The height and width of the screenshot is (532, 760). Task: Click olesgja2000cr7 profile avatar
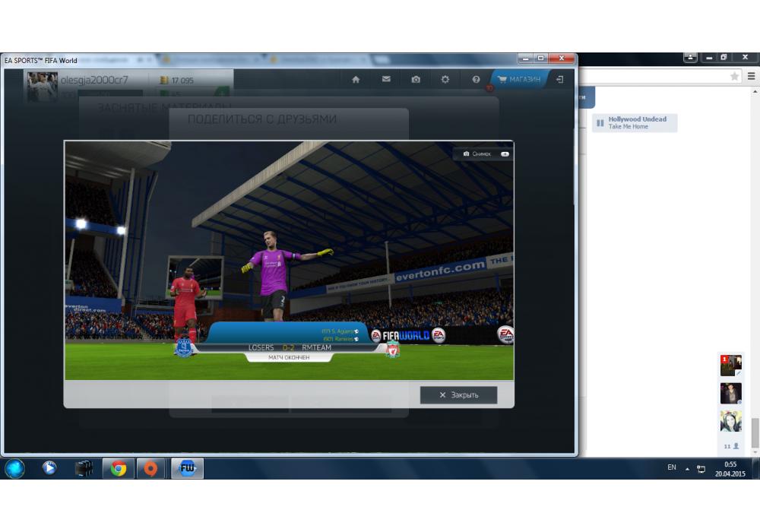43,86
